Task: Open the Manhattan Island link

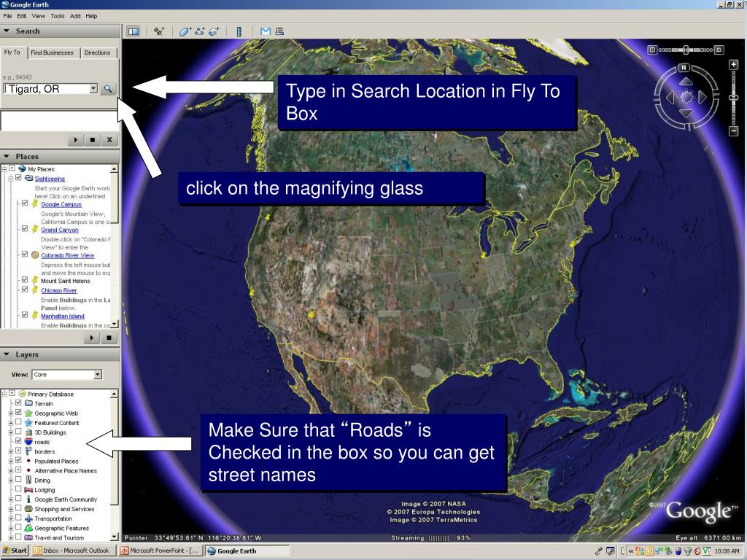Action: tap(63, 316)
